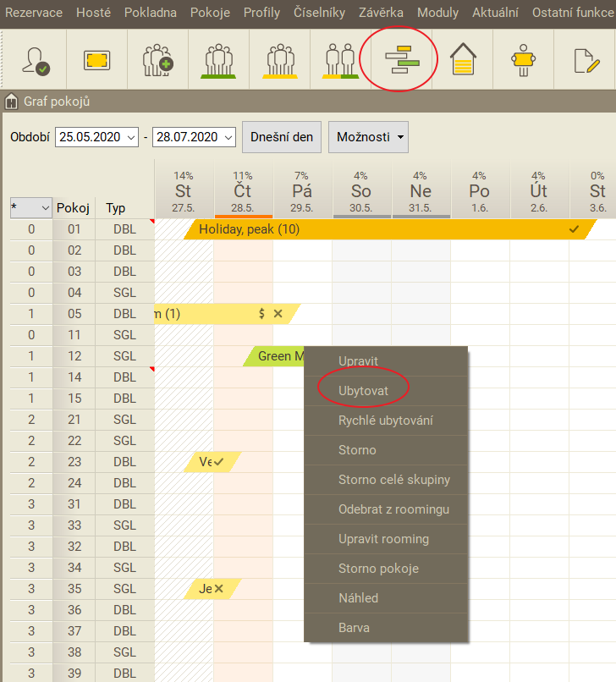
Task: Click the group icon with green underline
Action: point(218,61)
